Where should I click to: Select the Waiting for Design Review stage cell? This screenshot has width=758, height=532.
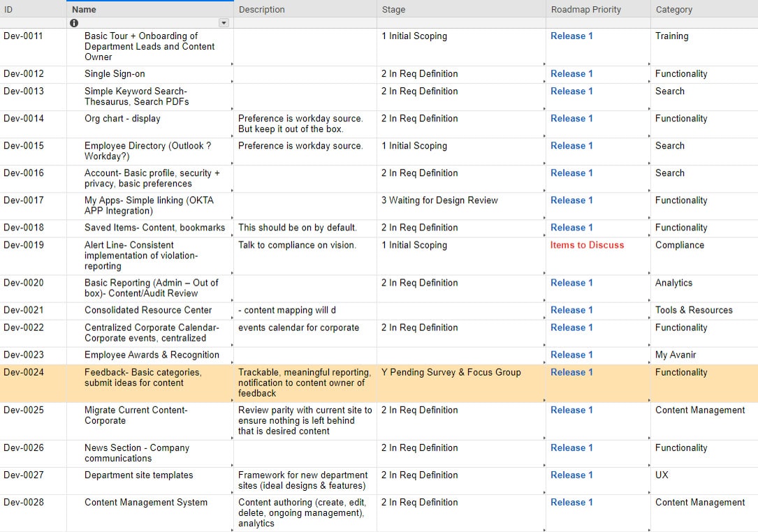(x=461, y=207)
